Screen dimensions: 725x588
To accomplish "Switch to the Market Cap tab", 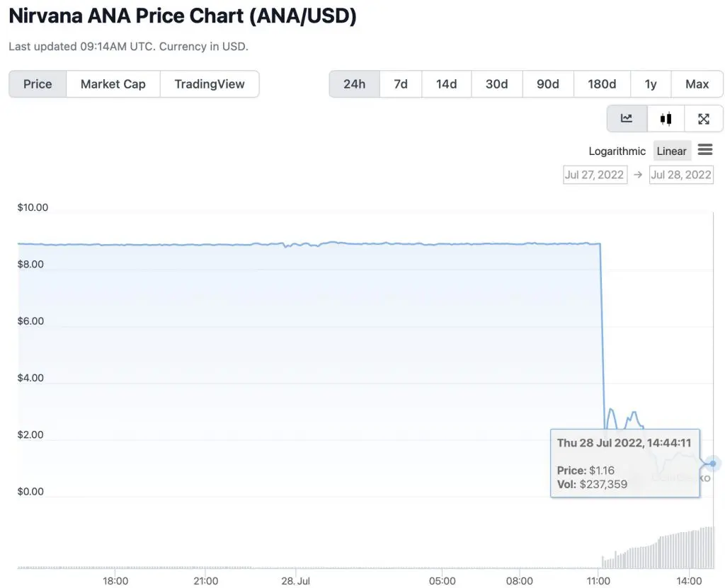I will [x=113, y=84].
